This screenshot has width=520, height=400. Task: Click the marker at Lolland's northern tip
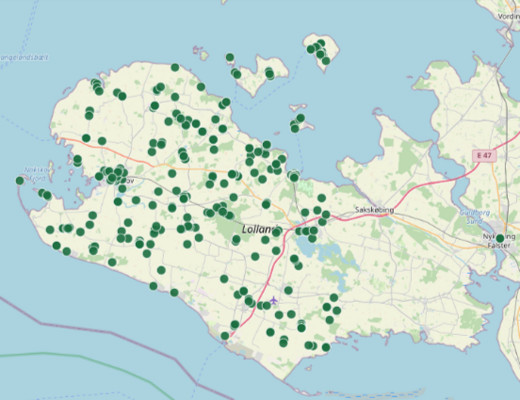tap(175, 67)
